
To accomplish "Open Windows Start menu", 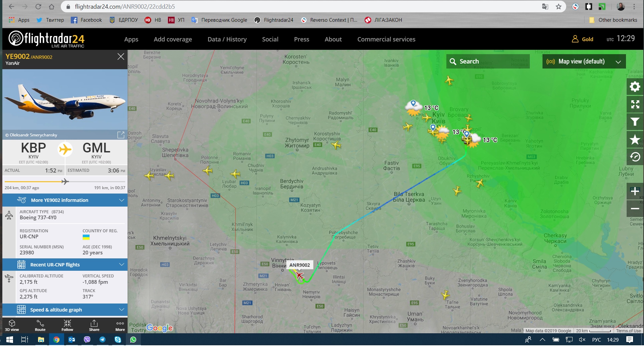I will (9, 340).
